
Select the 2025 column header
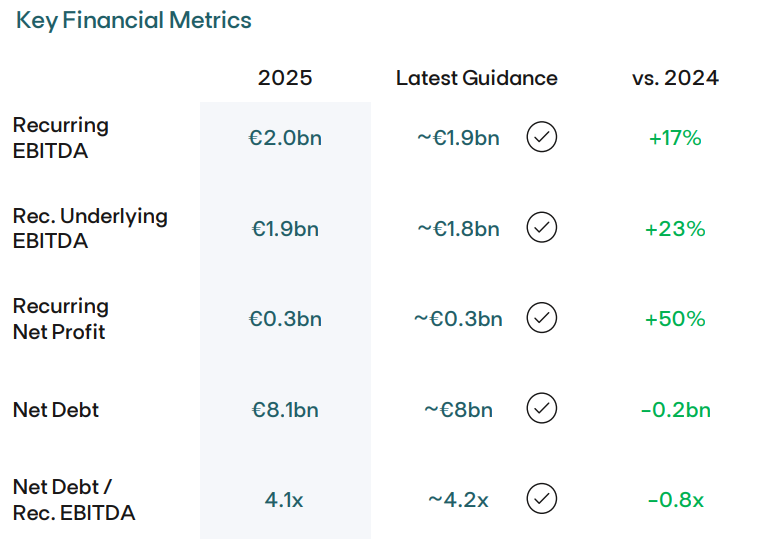coord(285,78)
